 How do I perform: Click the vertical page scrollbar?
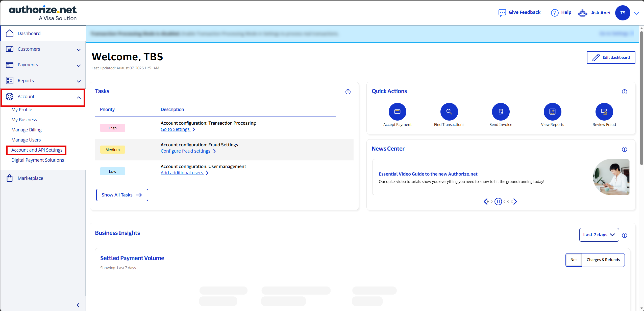pos(641,98)
